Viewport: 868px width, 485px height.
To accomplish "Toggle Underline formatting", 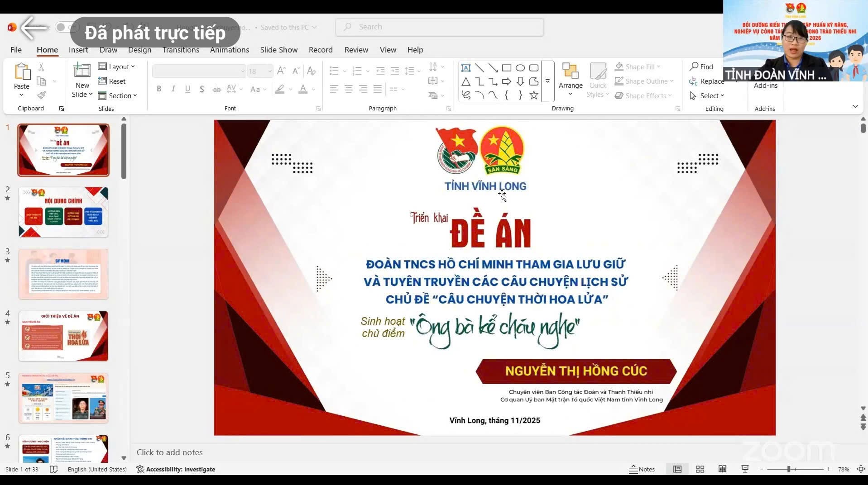I will 187,89.
